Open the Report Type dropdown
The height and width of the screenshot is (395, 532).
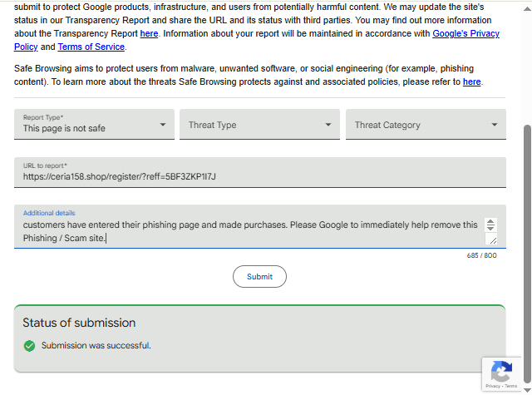click(x=94, y=125)
